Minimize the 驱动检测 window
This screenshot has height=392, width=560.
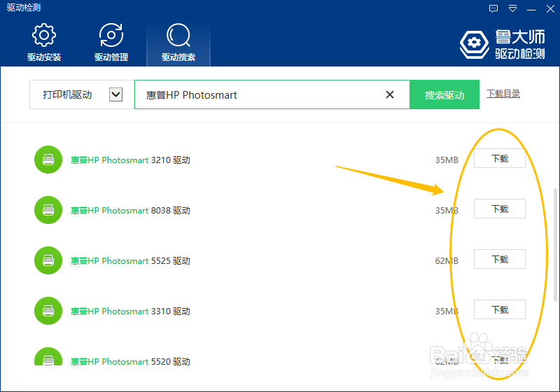531,9
